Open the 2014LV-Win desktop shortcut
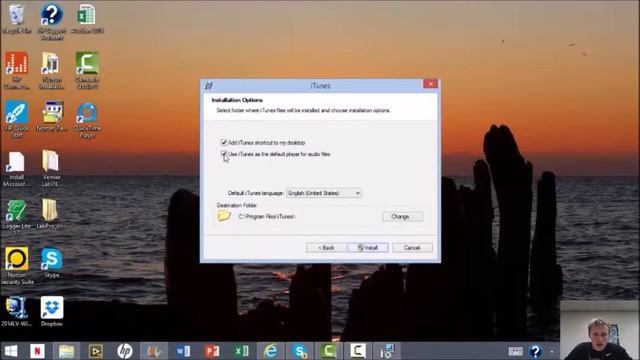 tap(16, 312)
